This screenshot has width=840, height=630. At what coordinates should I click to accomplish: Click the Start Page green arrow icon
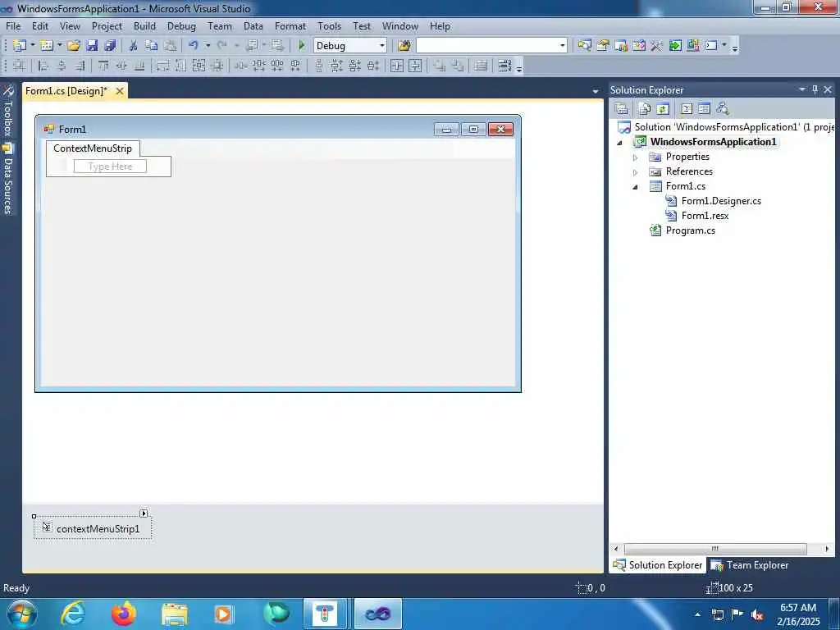(x=675, y=46)
